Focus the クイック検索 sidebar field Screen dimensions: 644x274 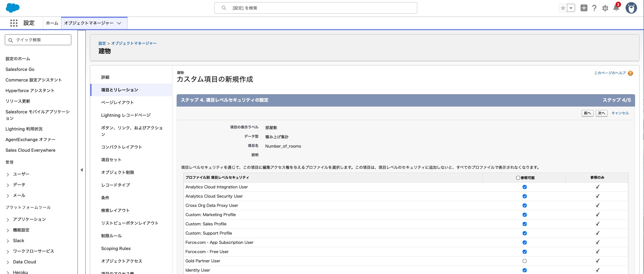click(x=38, y=40)
